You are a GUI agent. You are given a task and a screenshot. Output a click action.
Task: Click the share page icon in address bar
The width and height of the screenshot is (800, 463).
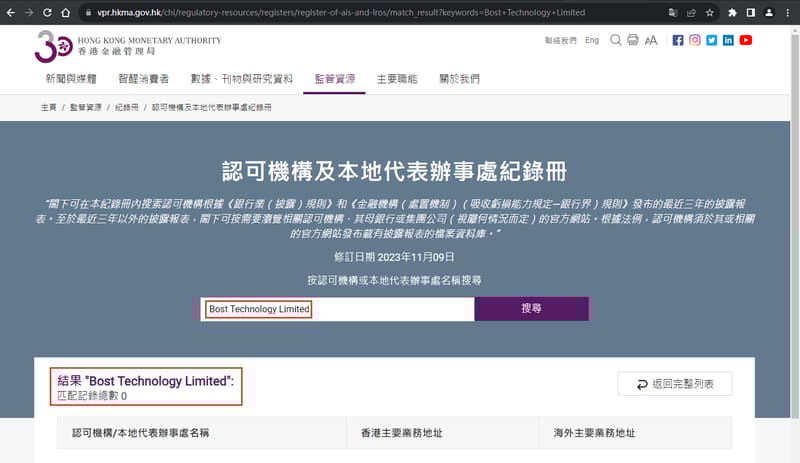(691, 13)
